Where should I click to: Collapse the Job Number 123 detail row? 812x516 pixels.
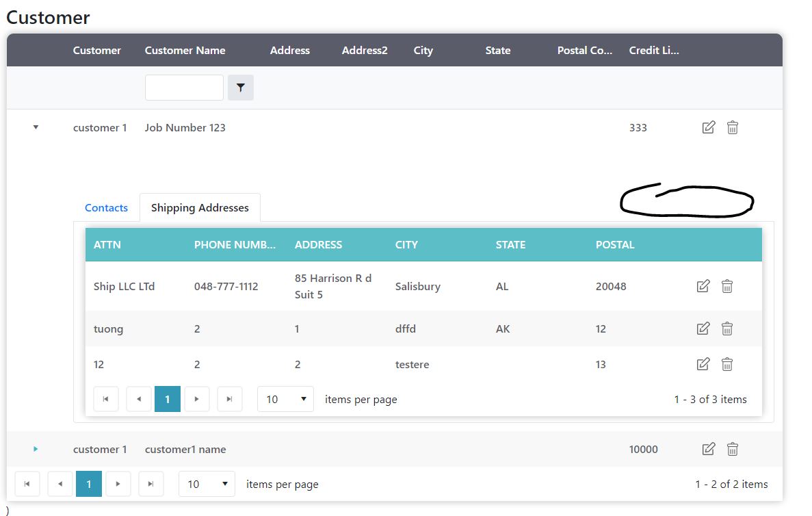pos(36,127)
